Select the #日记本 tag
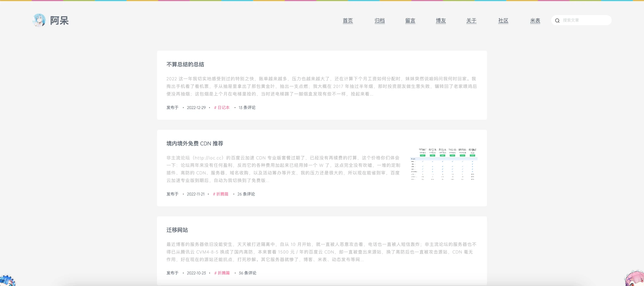644x286 pixels. 222,107
